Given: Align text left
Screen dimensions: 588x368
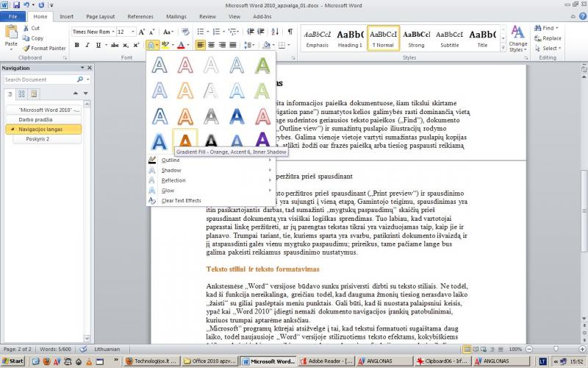Looking at the screenshot, I should pyautogui.click(x=201, y=45).
